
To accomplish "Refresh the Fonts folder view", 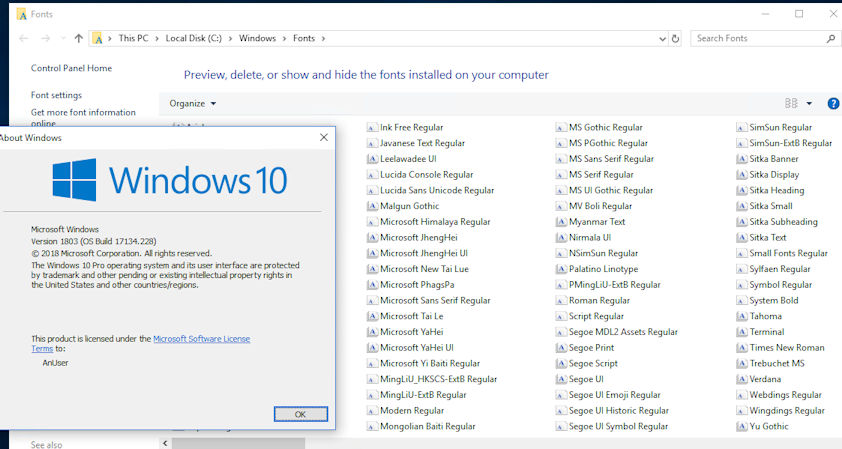I will (x=675, y=39).
